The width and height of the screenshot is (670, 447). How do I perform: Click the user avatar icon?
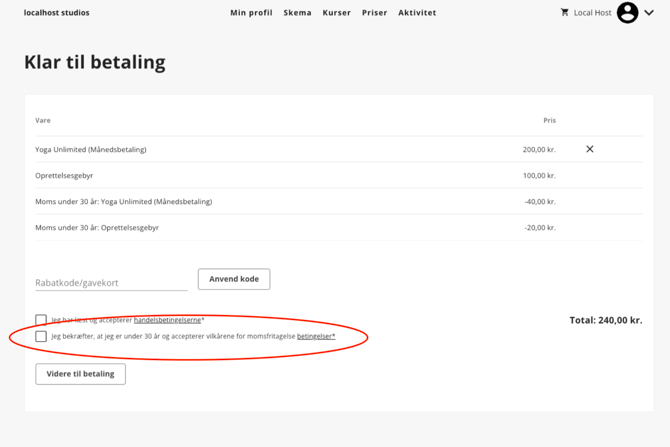pos(627,13)
